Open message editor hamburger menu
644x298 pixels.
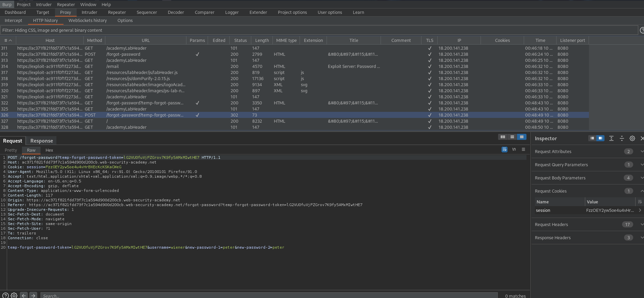[x=523, y=149]
